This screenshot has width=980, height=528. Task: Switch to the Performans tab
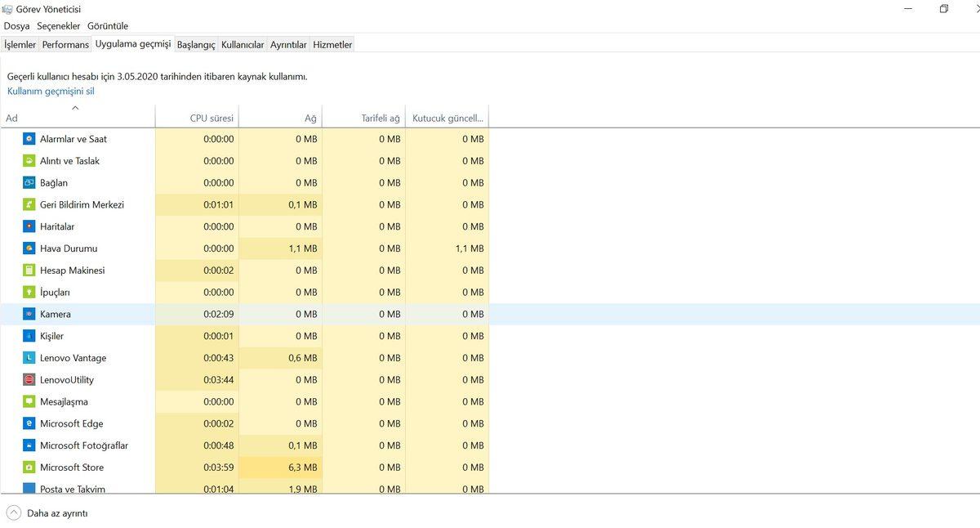(x=65, y=45)
